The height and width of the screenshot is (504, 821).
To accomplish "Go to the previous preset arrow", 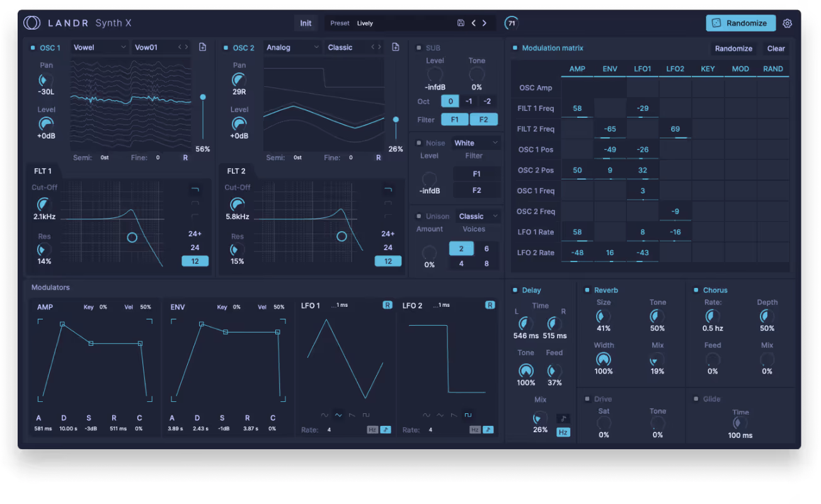I will pyautogui.click(x=473, y=23).
